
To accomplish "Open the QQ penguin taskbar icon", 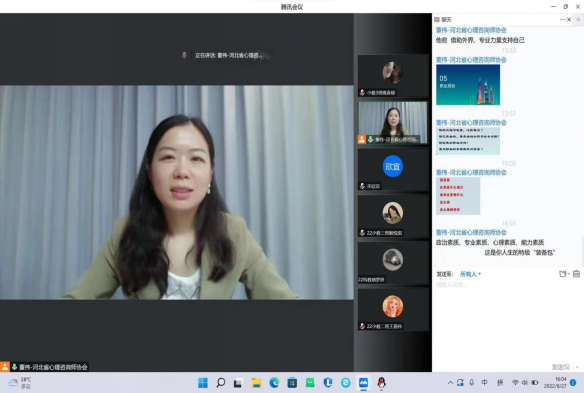I will (x=381, y=383).
